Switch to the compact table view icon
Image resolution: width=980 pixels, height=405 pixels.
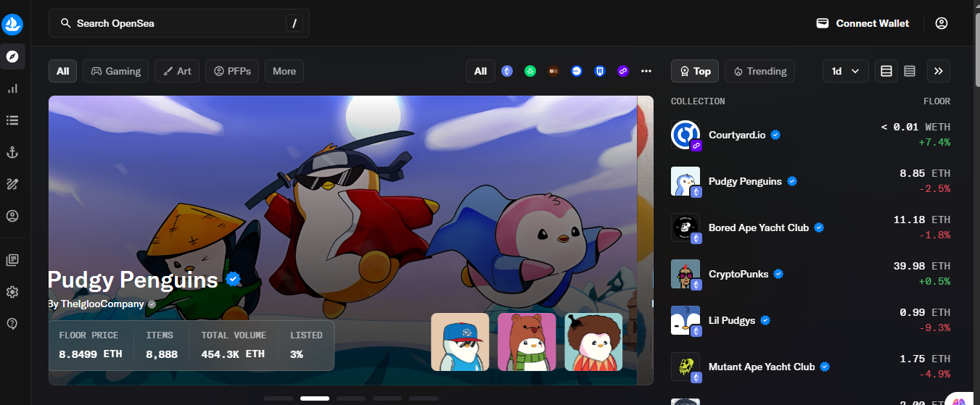tap(910, 71)
